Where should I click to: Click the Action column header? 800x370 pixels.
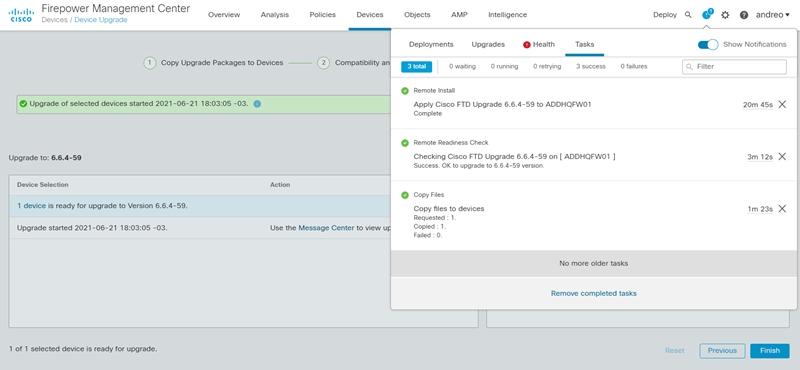tap(280, 185)
